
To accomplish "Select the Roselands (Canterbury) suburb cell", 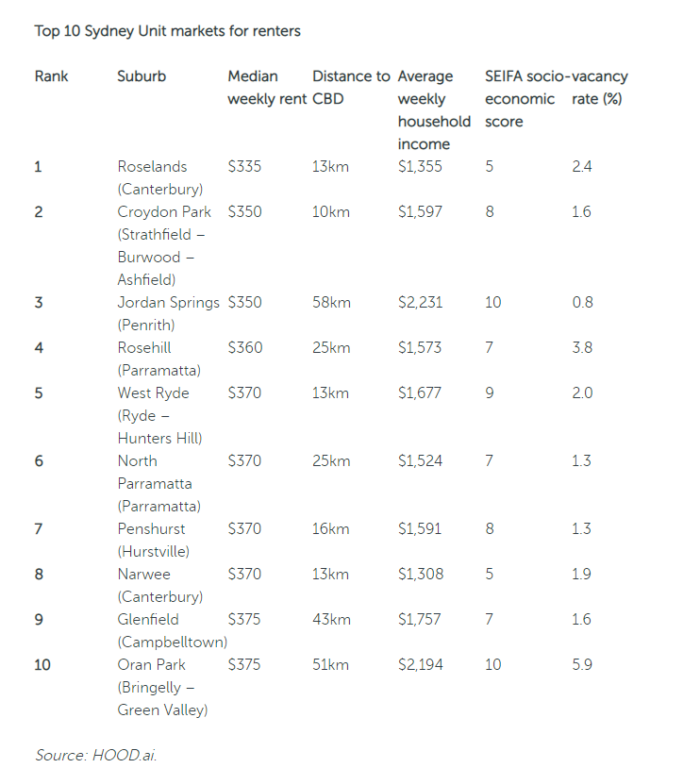I will tap(160, 177).
